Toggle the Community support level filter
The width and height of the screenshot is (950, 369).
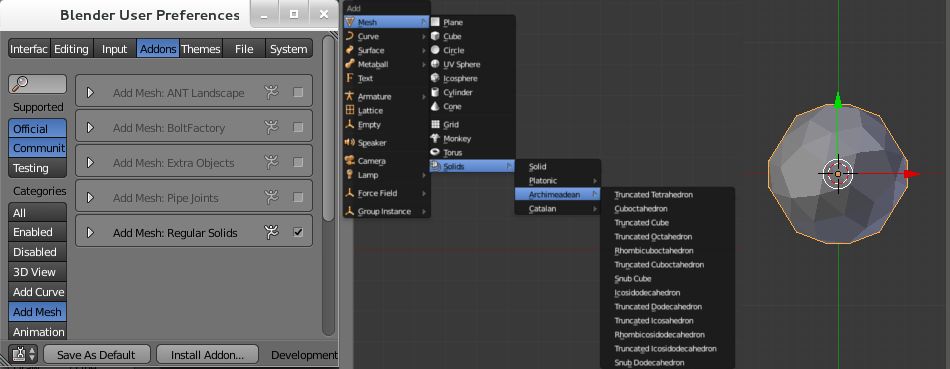pos(38,148)
